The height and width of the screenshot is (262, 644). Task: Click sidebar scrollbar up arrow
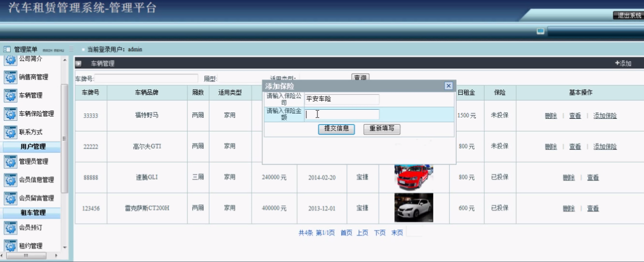[65, 59]
